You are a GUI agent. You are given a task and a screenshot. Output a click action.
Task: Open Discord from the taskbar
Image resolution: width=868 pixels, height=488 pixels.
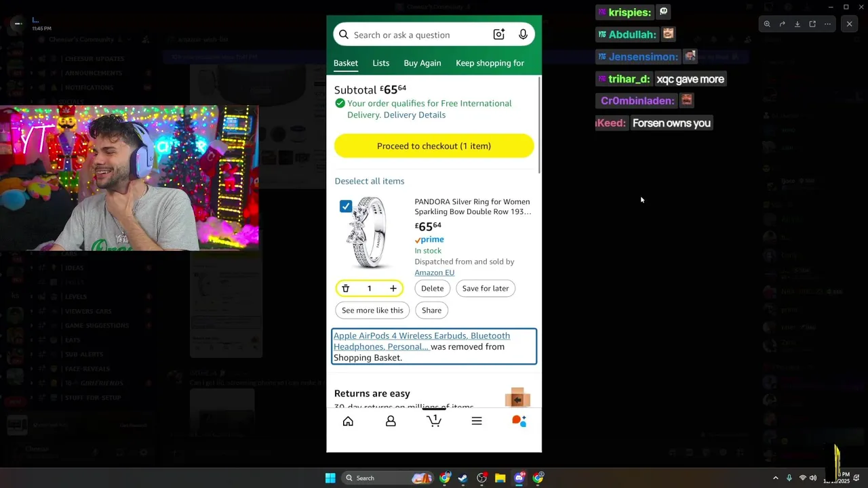[519, 478]
